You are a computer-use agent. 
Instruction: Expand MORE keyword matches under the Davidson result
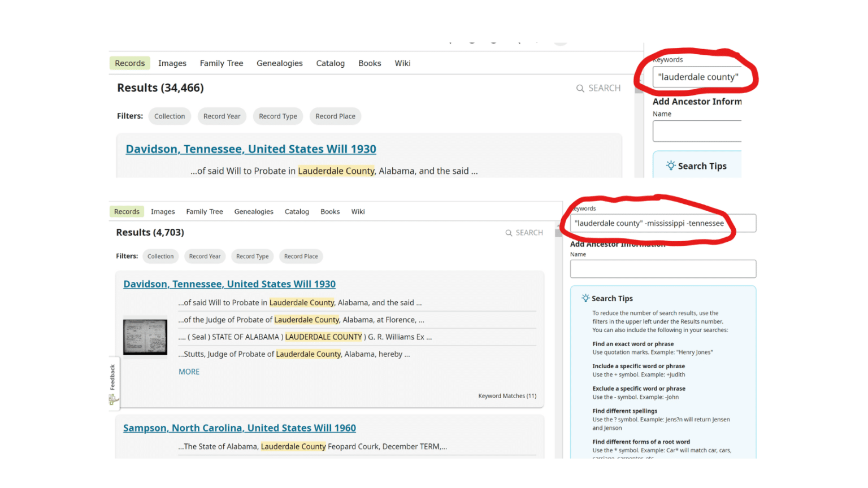click(189, 371)
